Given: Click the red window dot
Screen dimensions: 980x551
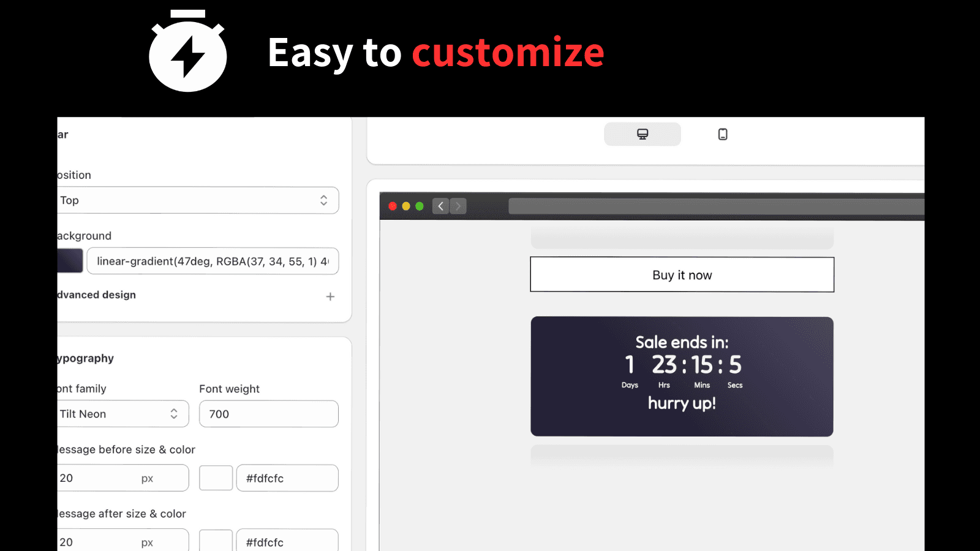Looking at the screenshot, I should (x=393, y=206).
